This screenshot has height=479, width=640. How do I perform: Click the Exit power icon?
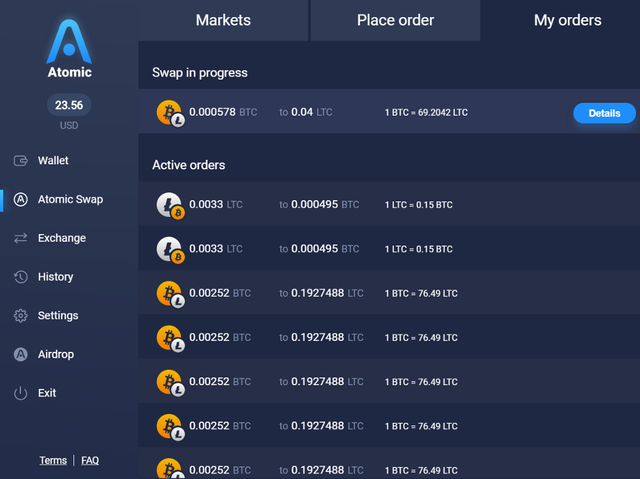[x=20, y=393]
